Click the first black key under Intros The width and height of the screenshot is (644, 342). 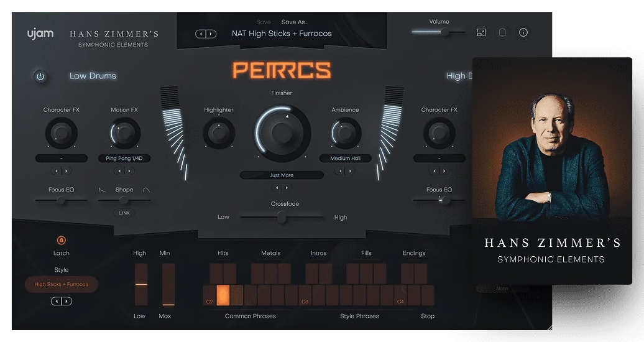(311, 274)
